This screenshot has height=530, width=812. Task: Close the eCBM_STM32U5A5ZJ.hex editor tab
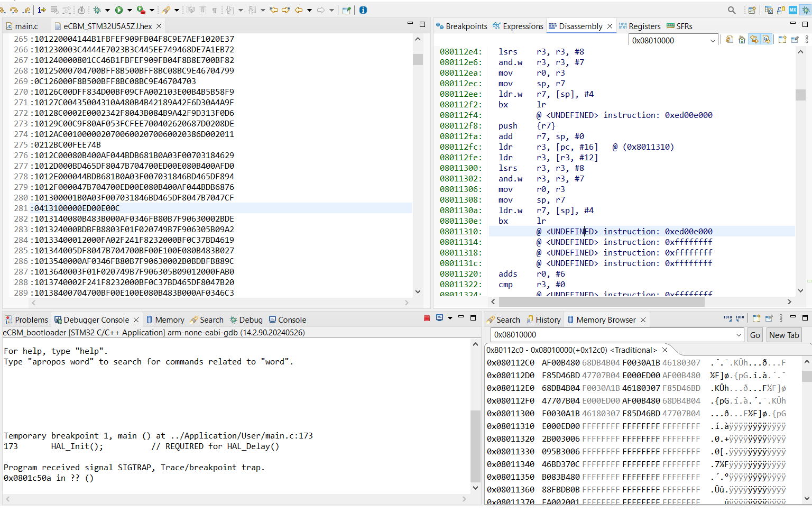[x=159, y=26]
